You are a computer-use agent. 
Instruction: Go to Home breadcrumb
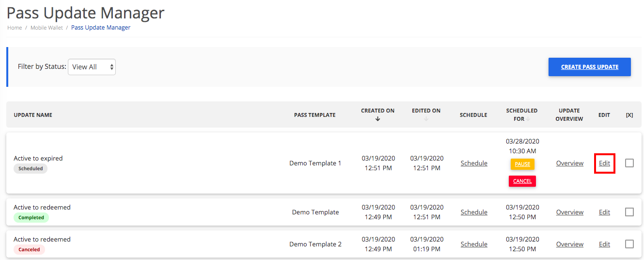(15, 28)
